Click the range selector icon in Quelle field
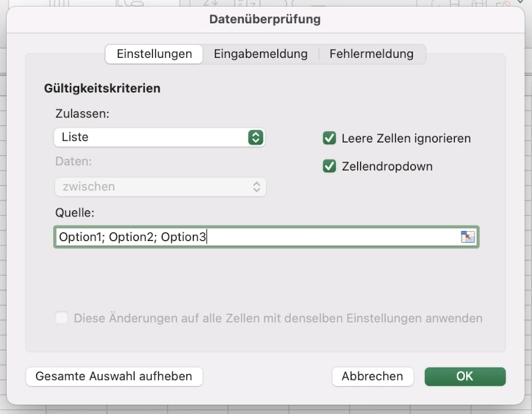The width and height of the screenshot is (532, 414). click(468, 237)
